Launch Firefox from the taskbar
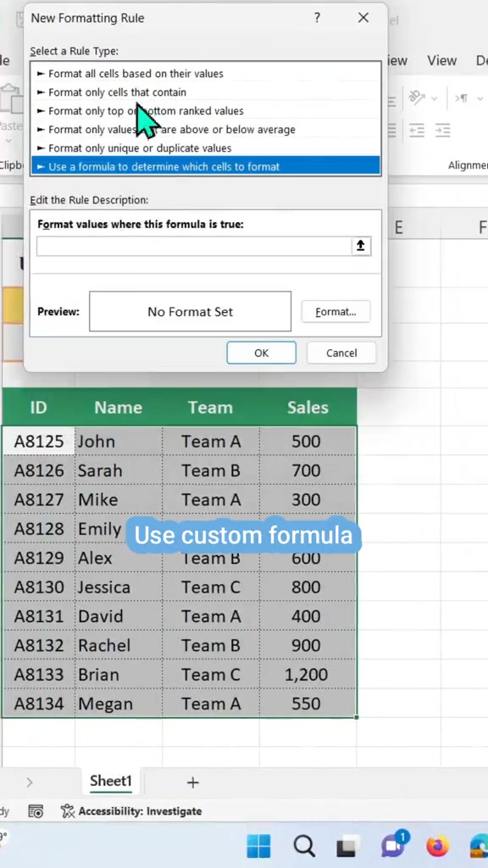 [x=438, y=846]
